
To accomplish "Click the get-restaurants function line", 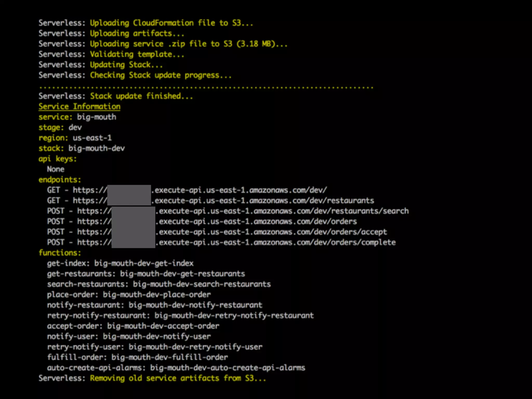I will (146, 274).
